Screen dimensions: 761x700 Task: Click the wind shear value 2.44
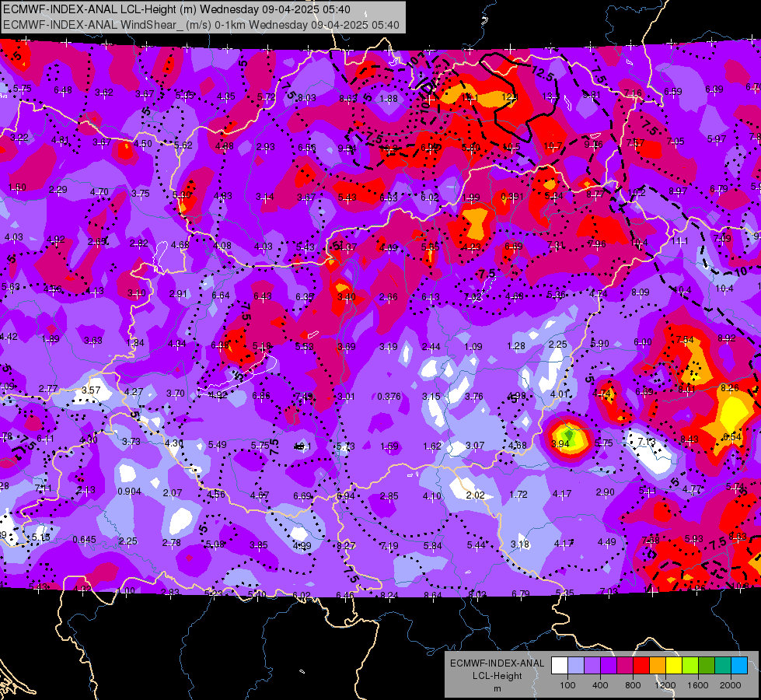coord(431,347)
